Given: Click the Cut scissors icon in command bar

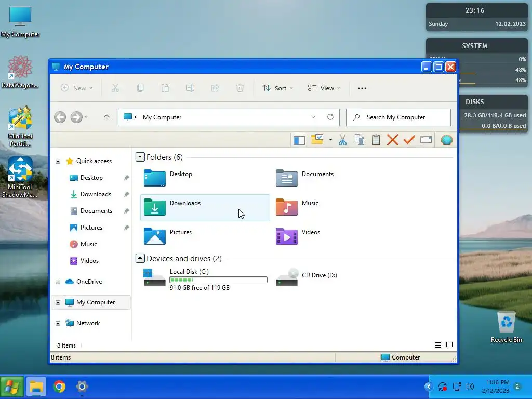Looking at the screenshot, I should [x=115, y=88].
